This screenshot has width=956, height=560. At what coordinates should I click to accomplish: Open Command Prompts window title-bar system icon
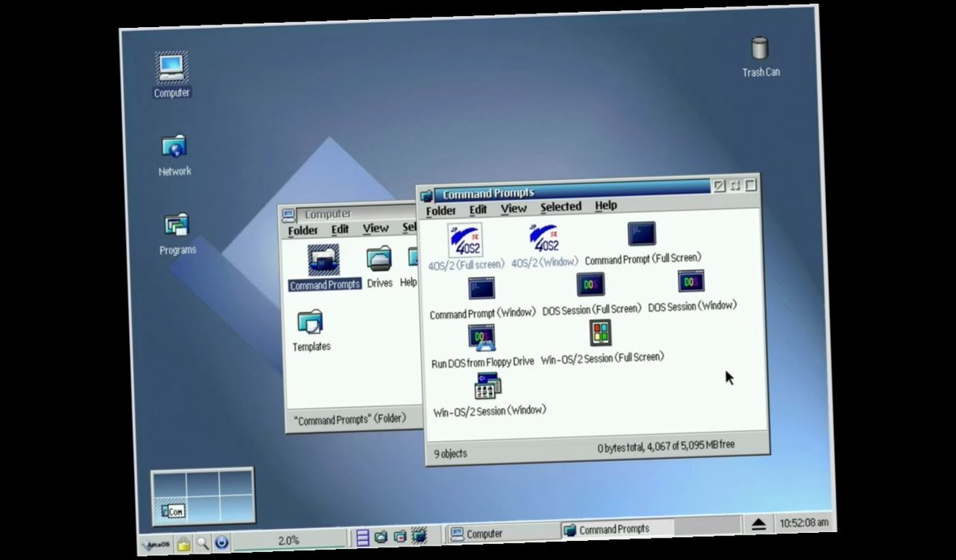pyautogui.click(x=427, y=195)
